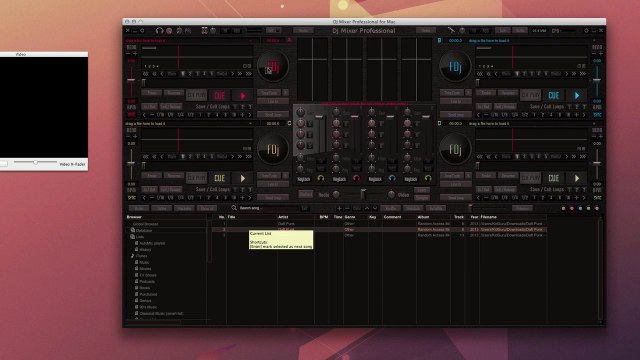Sort the track list by the Artist column
The height and width of the screenshot is (360, 640).
click(x=283, y=217)
